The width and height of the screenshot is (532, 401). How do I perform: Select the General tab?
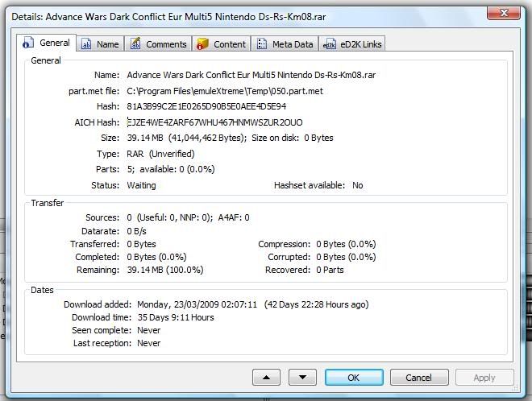[46, 43]
